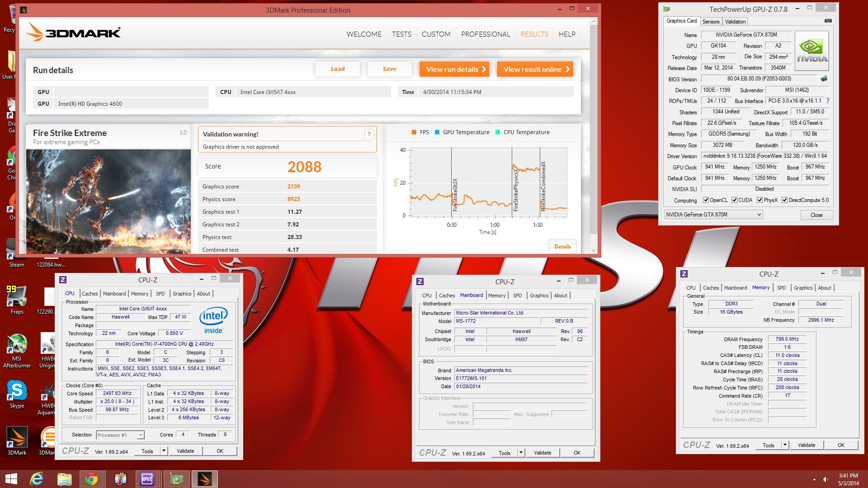Open Tools dropdown arrow in Mainboard window
This screenshot has width=868, height=488.
(x=521, y=453)
